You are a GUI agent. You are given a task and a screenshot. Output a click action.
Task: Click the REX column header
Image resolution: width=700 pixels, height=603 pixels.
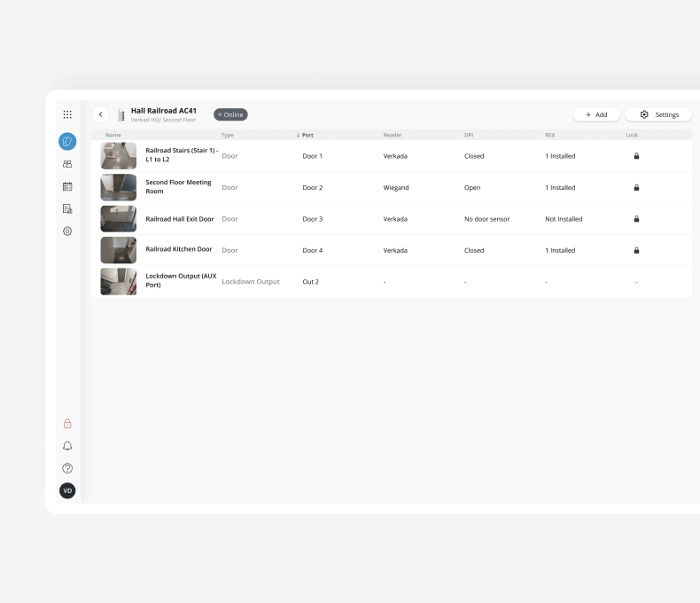click(x=550, y=135)
